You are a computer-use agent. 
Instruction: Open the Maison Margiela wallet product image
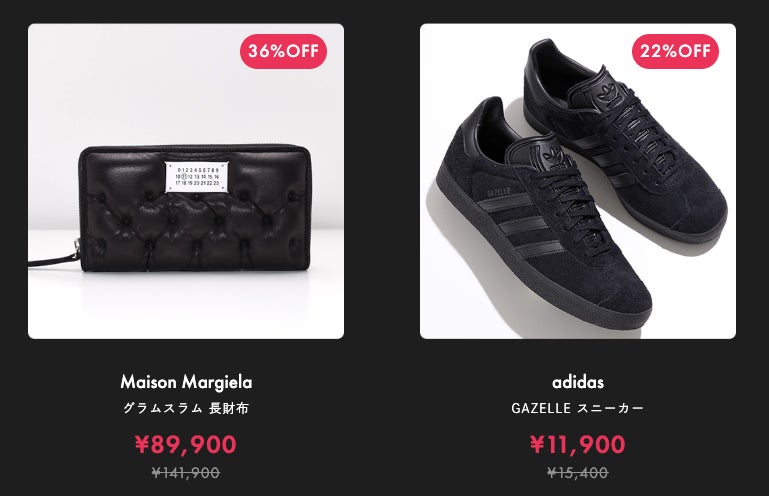pos(186,181)
